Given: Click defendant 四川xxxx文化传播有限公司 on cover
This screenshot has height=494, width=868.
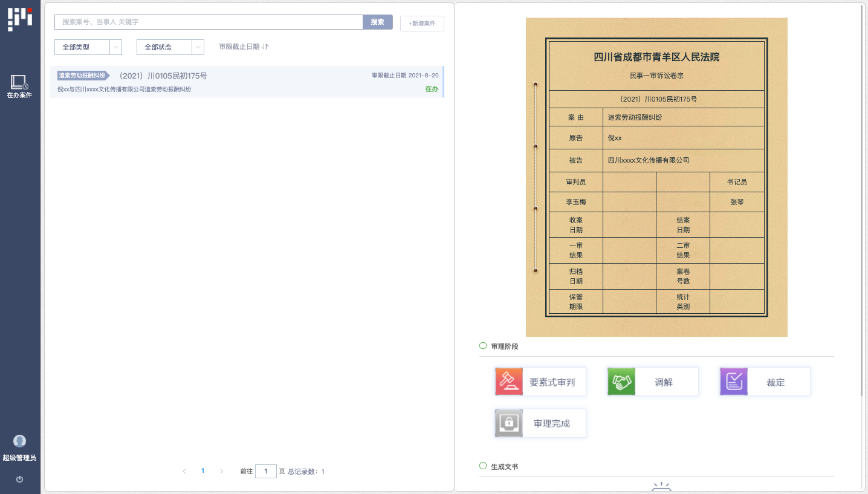Looking at the screenshot, I should click(648, 160).
